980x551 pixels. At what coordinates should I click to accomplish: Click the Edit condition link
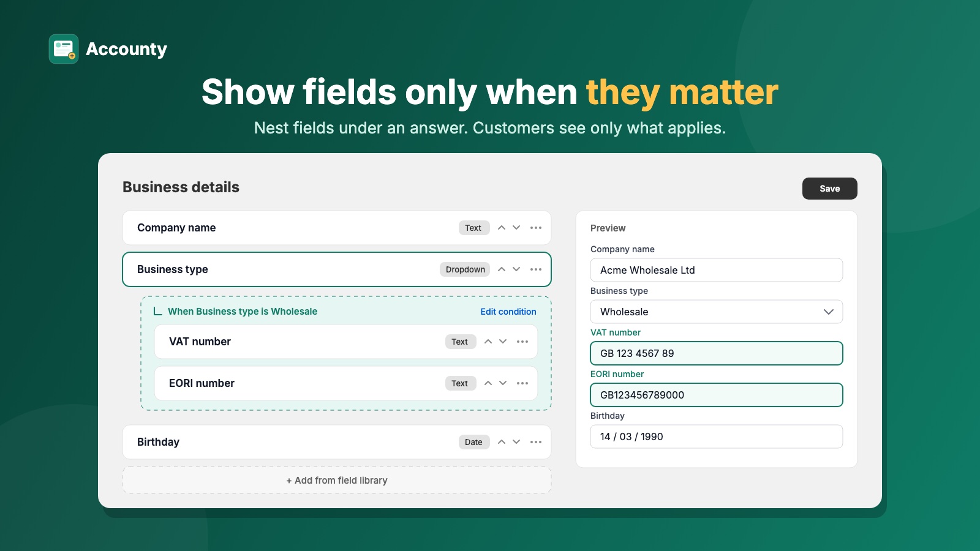(x=508, y=312)
